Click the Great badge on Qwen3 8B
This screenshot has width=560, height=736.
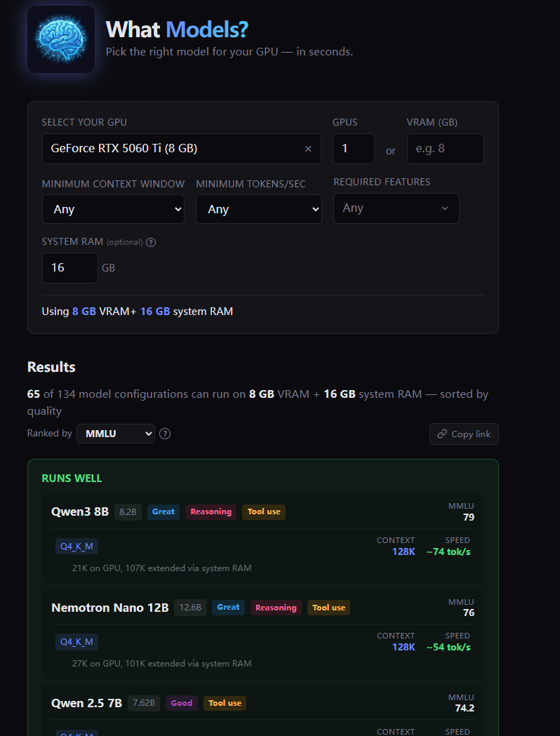pos(164,512)
